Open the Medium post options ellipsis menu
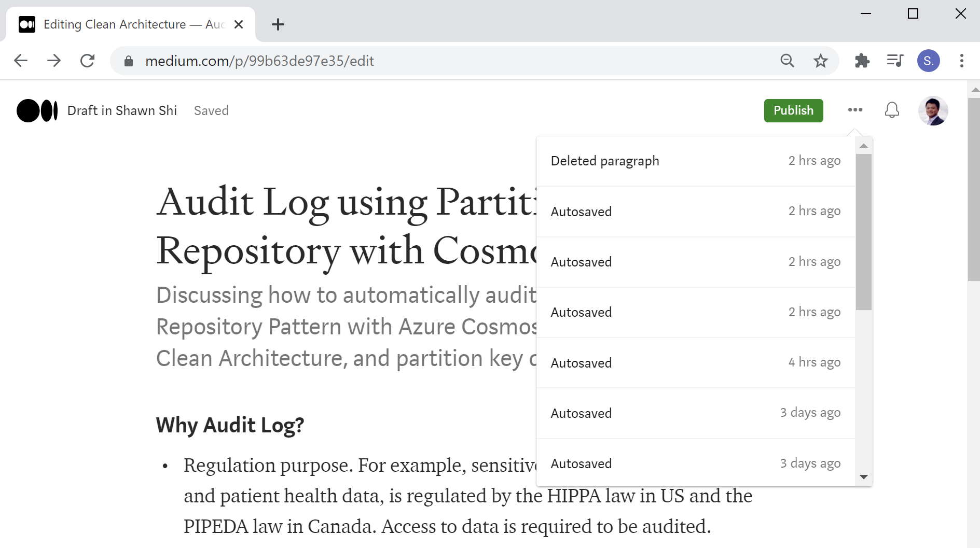The height and width of the screenshot is (548, 980). pos(855,110)
